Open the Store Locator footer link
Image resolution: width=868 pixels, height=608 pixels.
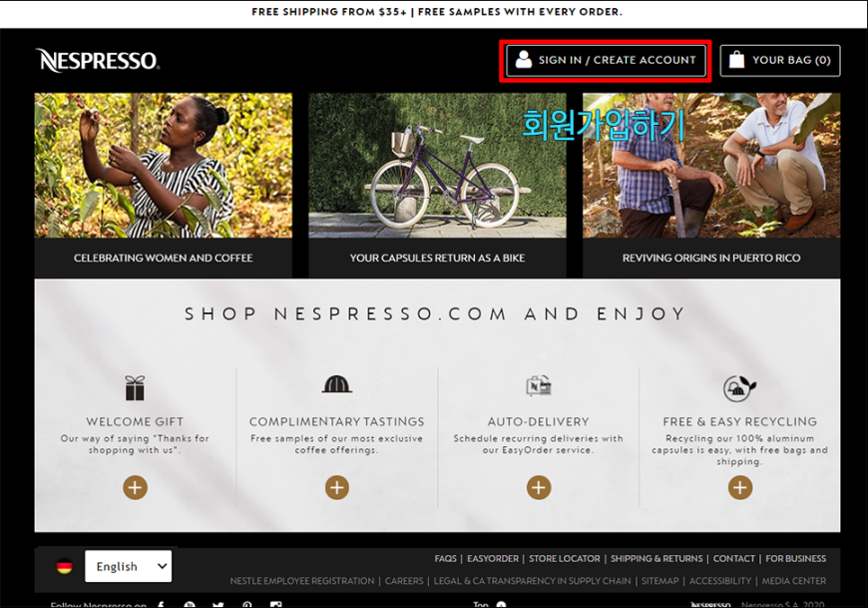(x=564, y=559)
